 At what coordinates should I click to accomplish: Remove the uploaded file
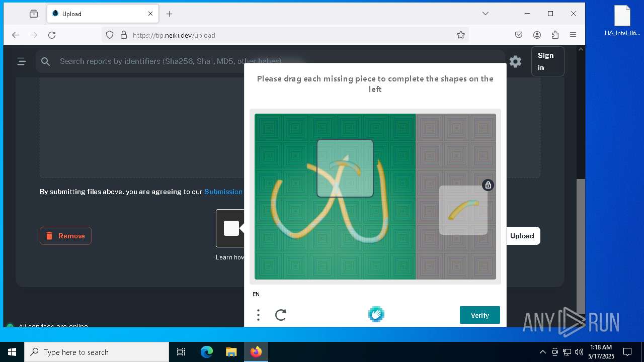point(65,236)
